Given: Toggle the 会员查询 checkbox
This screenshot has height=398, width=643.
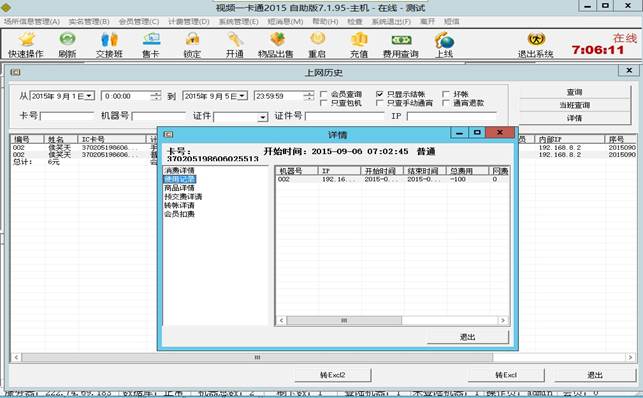Looking at the screenshot, I should pyautogui.click(x=324, y=94).
